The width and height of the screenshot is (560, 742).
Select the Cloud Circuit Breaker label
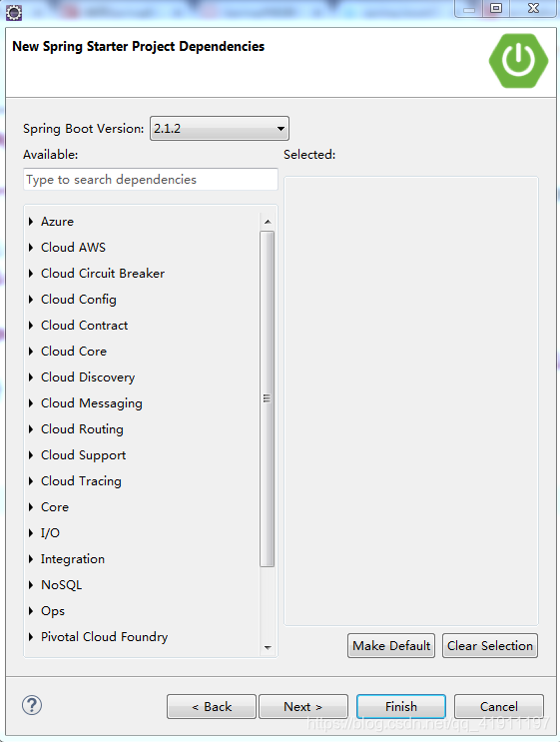pyautogui.click(x=103, y=274)
